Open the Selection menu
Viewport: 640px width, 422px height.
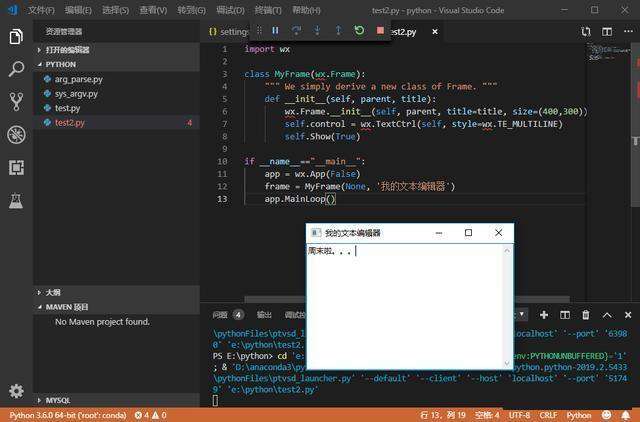point(115,10)
